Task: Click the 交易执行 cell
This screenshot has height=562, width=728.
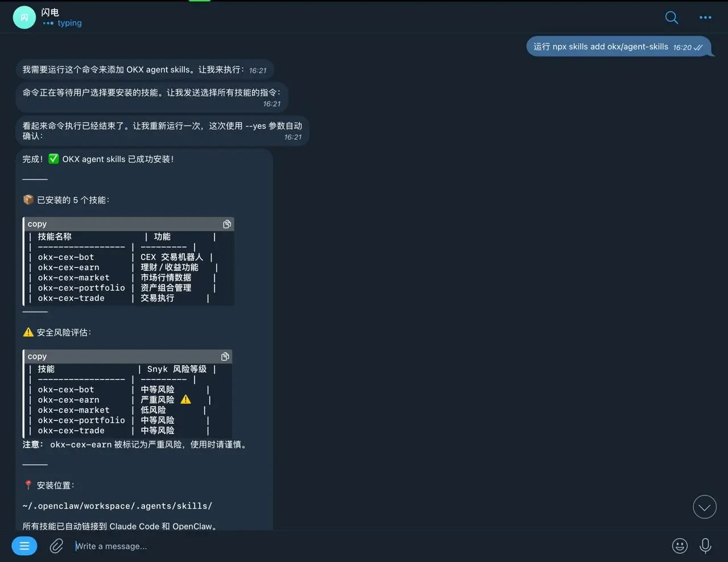Action: point(158,298)
